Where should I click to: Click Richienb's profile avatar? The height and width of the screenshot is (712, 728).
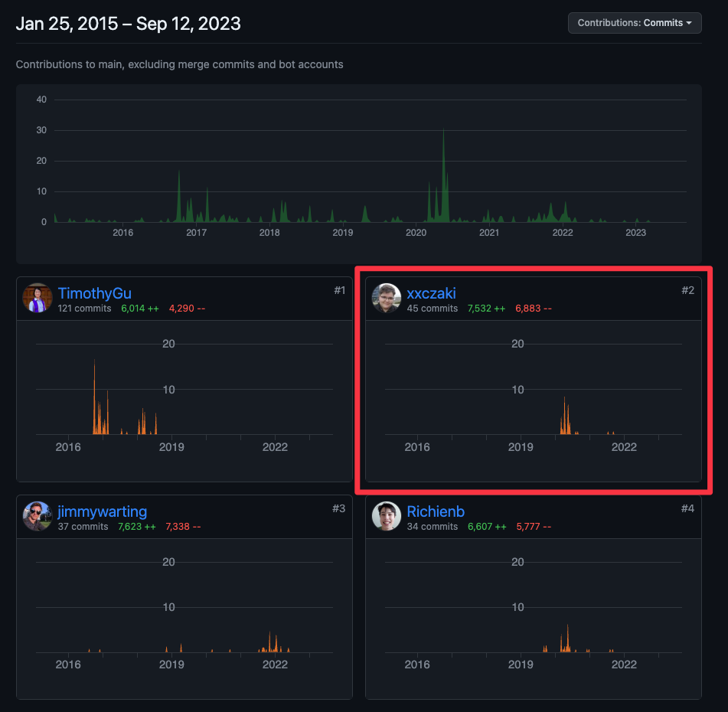point(387,516)
